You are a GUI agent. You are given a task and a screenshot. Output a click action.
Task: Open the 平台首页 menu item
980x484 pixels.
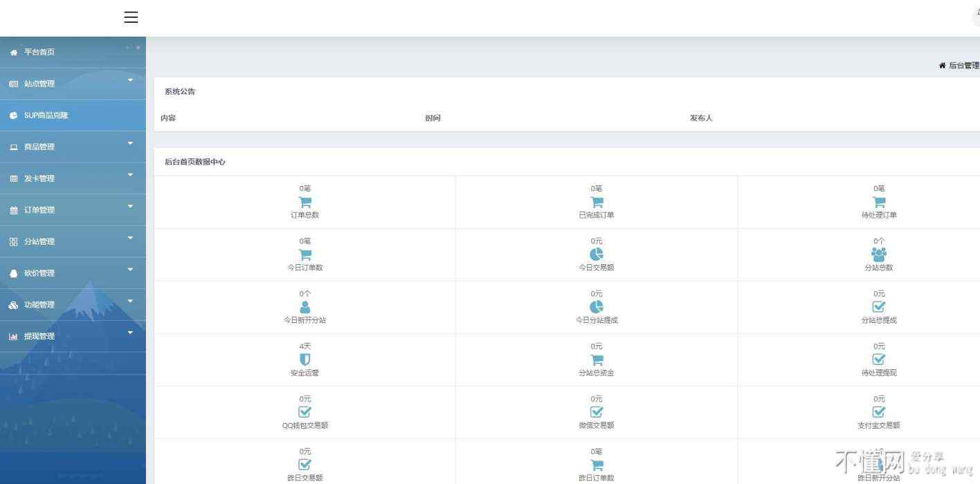[39, 52]
